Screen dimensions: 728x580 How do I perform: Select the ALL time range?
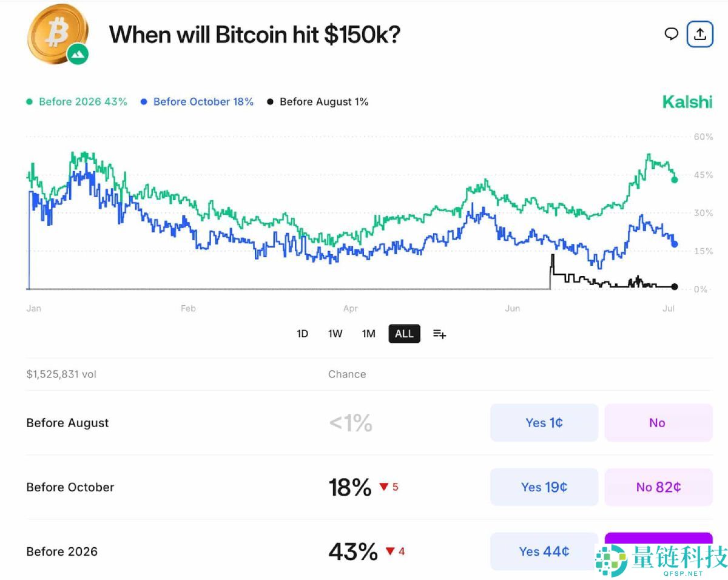(x=404, y=334)
